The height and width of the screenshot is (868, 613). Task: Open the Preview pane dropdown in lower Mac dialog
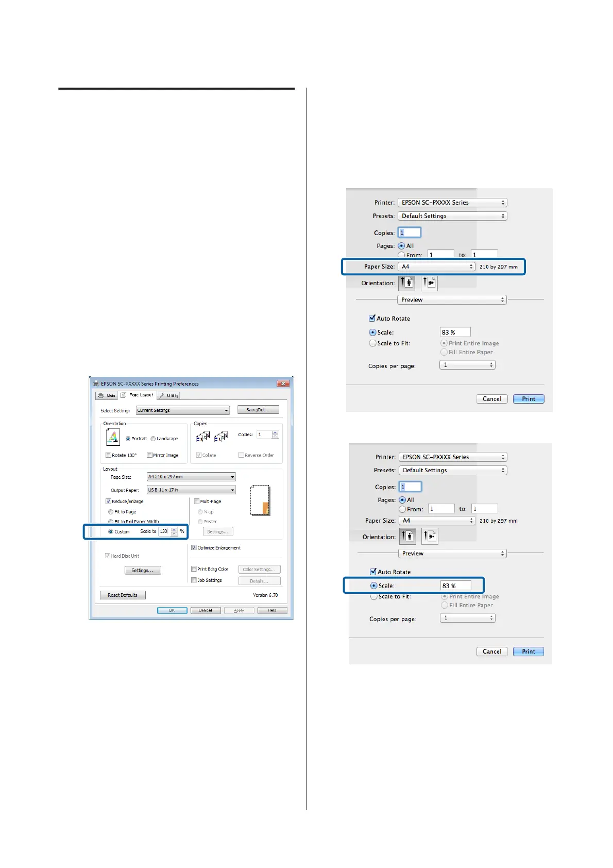pos(453,553)
